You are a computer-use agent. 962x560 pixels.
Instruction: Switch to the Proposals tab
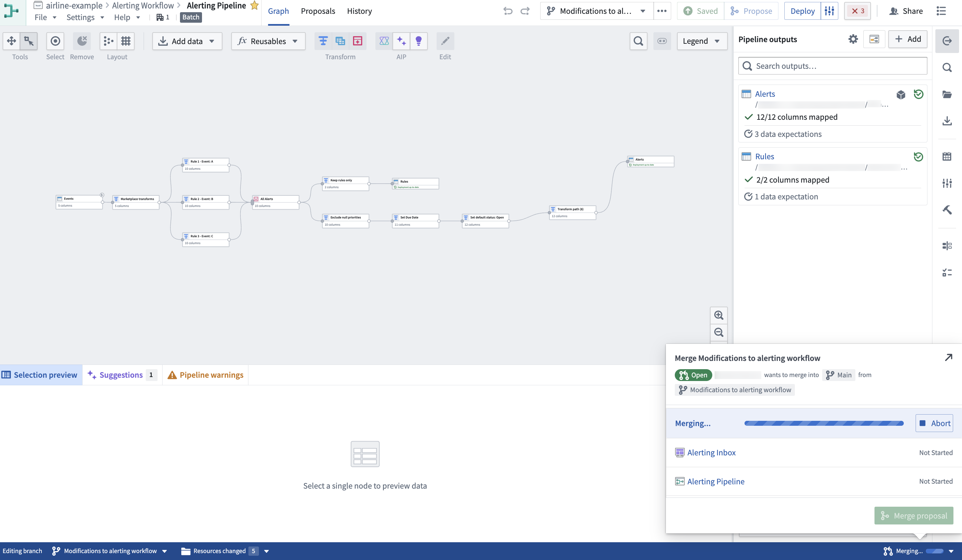[x=317, y=11]
